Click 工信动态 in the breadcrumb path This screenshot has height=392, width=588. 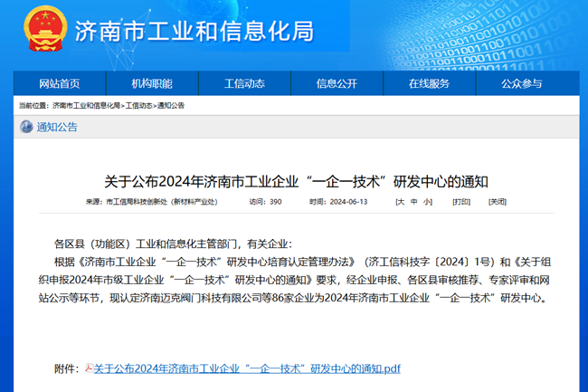click(138, 106)
